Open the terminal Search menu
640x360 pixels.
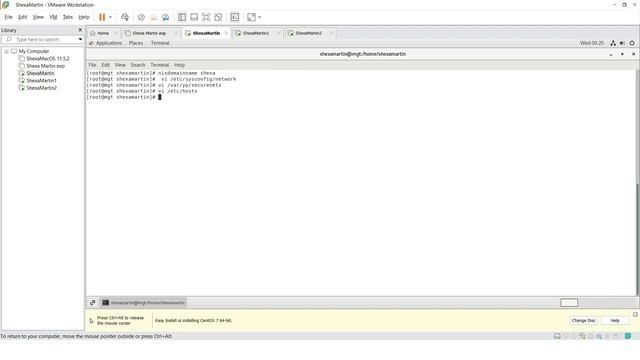[x=138, y=65]
